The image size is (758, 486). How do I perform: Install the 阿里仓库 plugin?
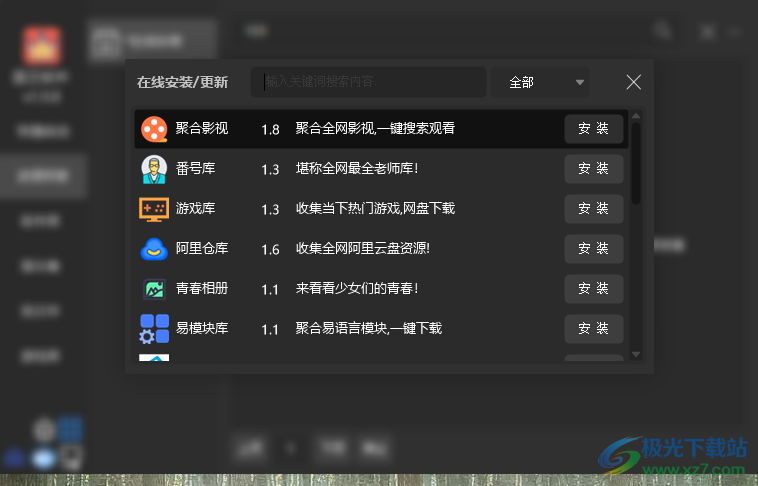click(x=594, y=249)
